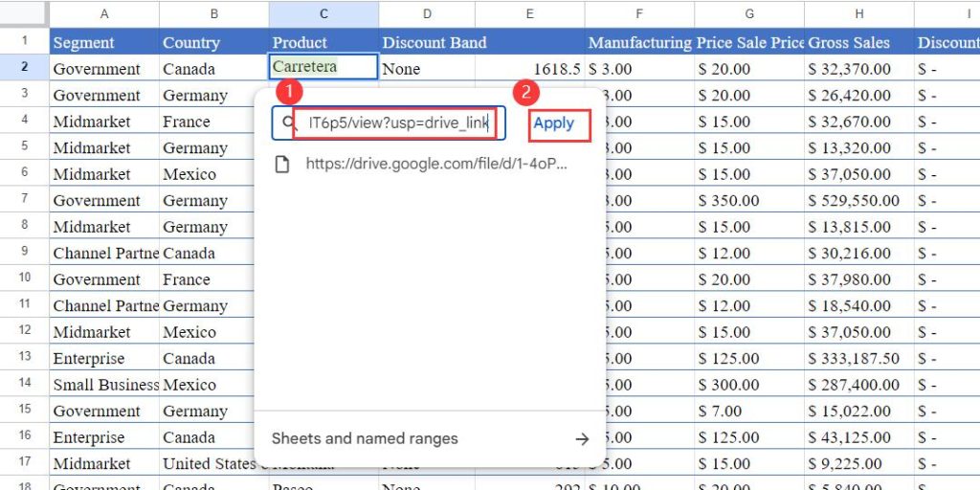Select column A header
Viewport: 980px width, 490px height.
coord(104,13)
